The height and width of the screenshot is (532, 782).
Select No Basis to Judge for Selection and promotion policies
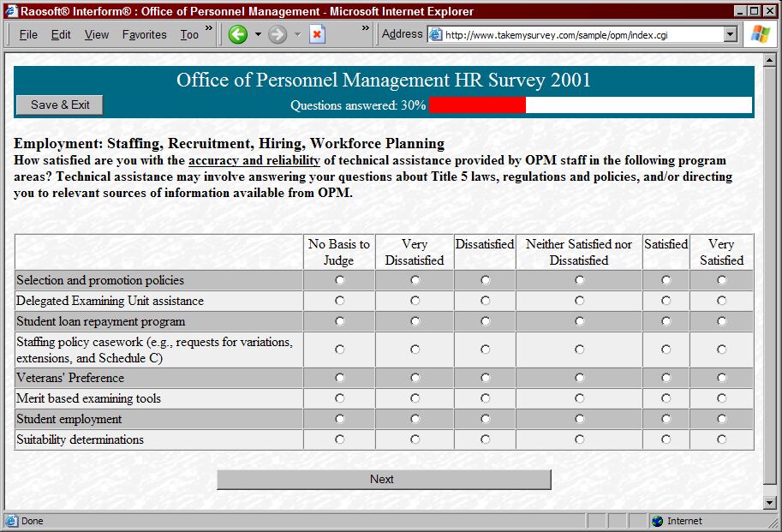(340, 280)
